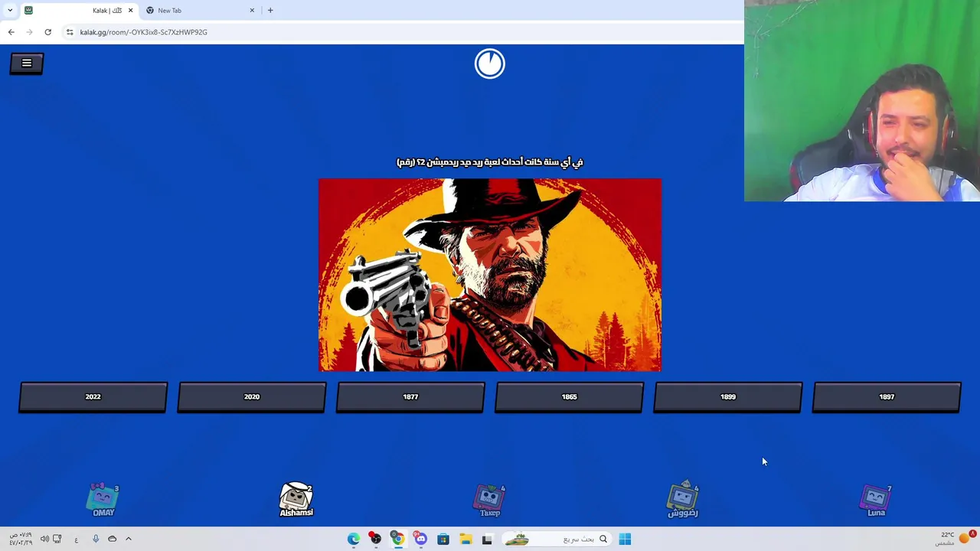Go forward with the browser arrow
980x551 pixels.
point(29,32)
